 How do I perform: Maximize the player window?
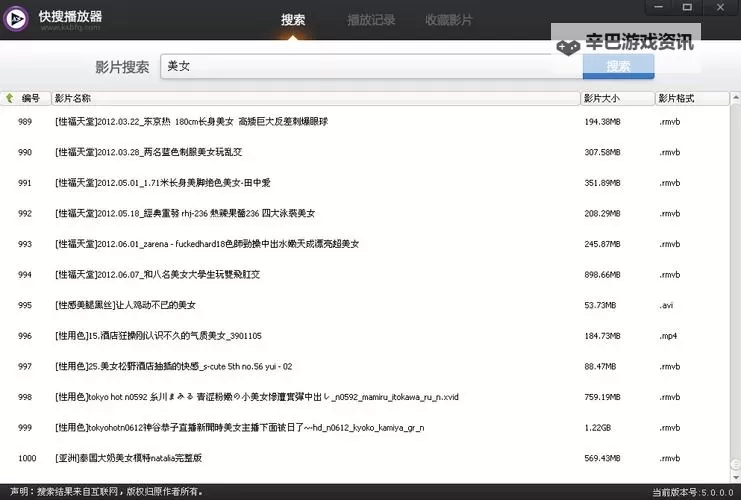687,7
